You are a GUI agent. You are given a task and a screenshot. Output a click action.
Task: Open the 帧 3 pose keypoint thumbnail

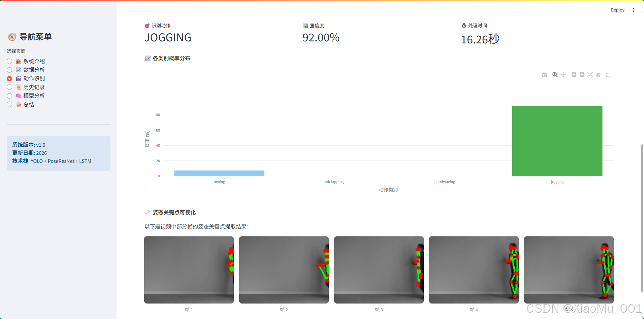coord(379,270)
